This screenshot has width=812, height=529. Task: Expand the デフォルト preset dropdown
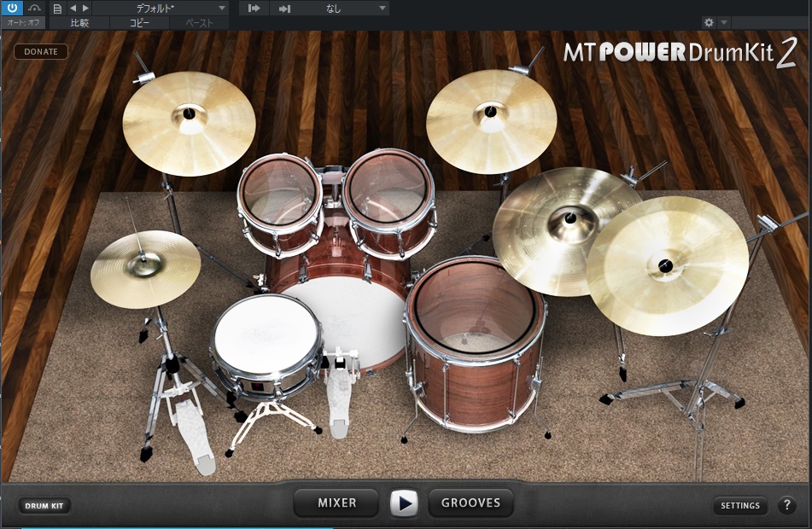(161, 9)
